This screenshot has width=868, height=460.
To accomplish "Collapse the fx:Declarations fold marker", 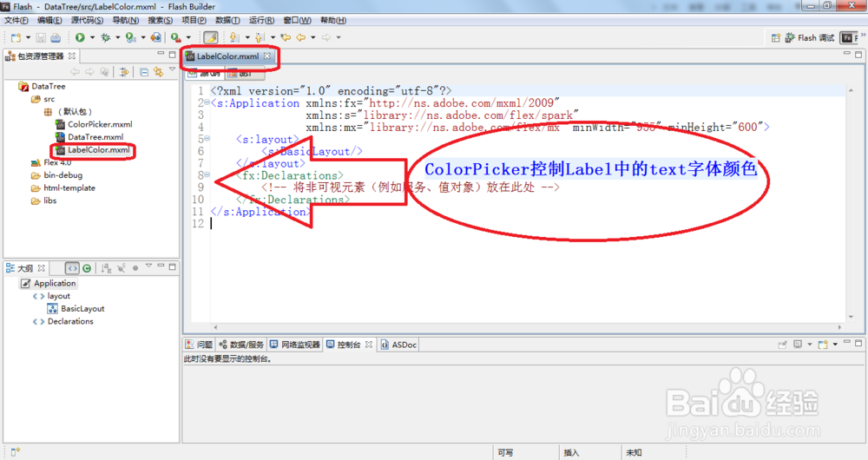I will 207,175.
